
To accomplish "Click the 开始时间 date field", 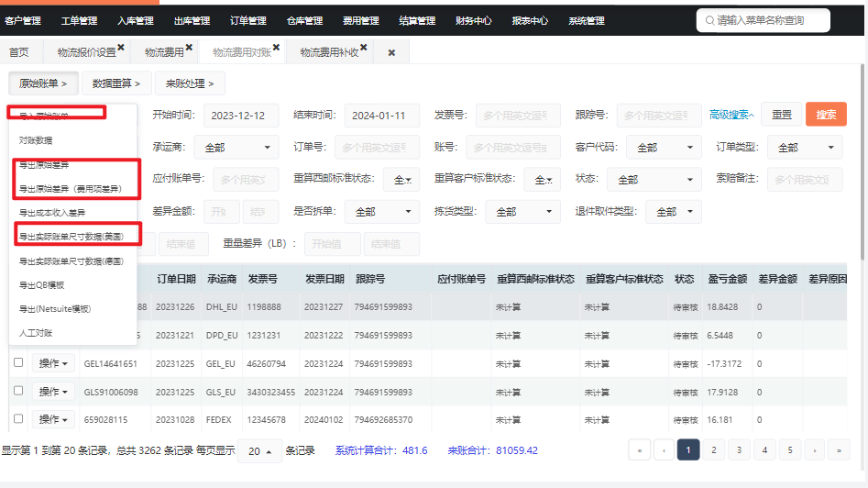I will pyautogui.click(x=241, y=116).
